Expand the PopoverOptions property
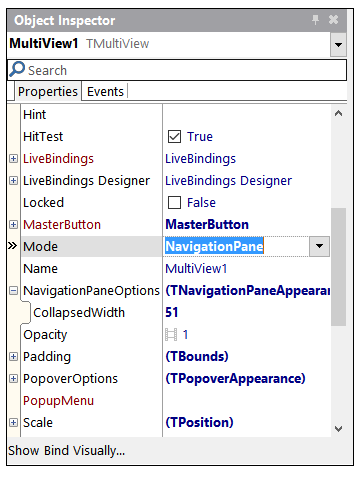 click(x=13, y=379)
